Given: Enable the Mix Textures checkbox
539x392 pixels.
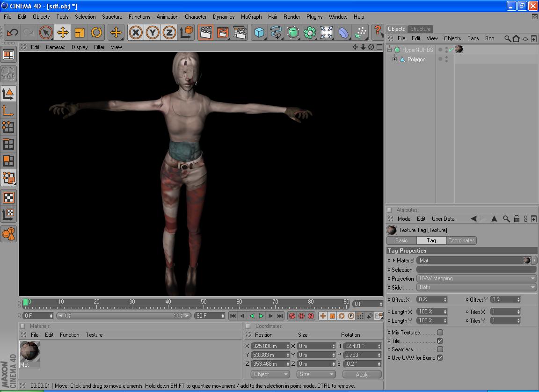Looking at the screenshot, I should 440,333.
